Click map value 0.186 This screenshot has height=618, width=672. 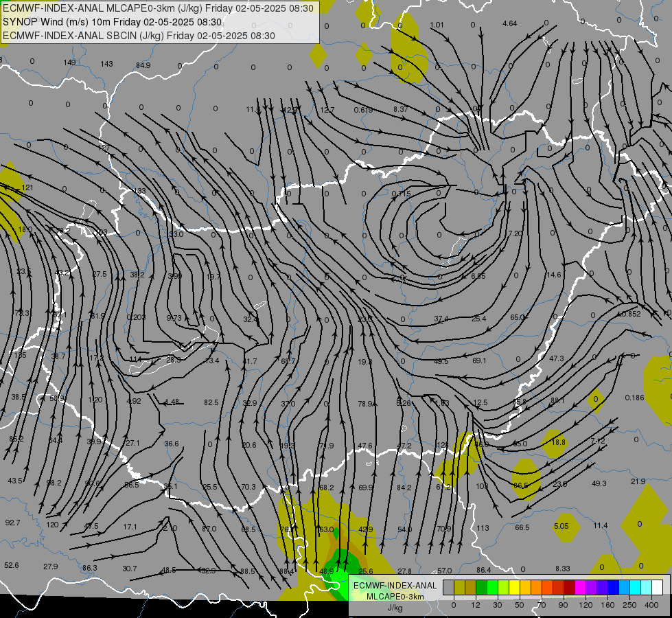coord(634,398)
